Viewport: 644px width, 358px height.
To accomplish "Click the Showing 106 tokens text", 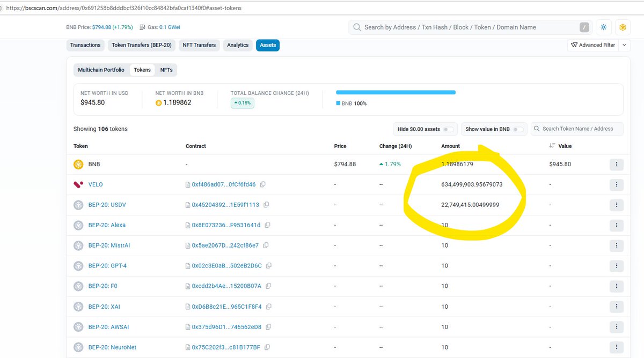I will tap(100, 129).
